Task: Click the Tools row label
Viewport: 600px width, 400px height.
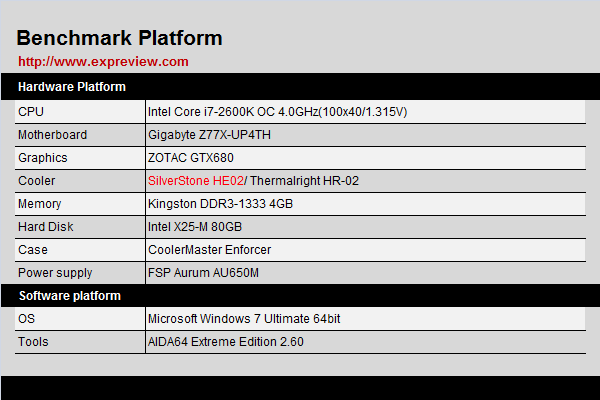Action: click(x=33, y=342)
